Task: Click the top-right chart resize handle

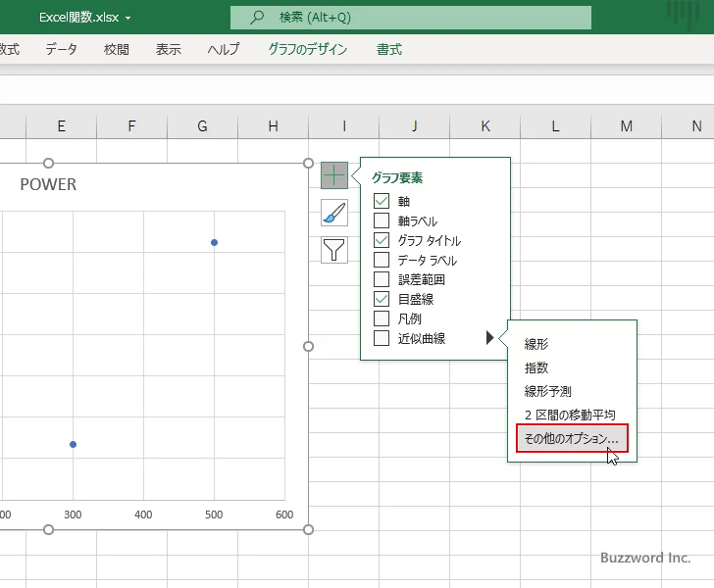Action: (308, 163)
